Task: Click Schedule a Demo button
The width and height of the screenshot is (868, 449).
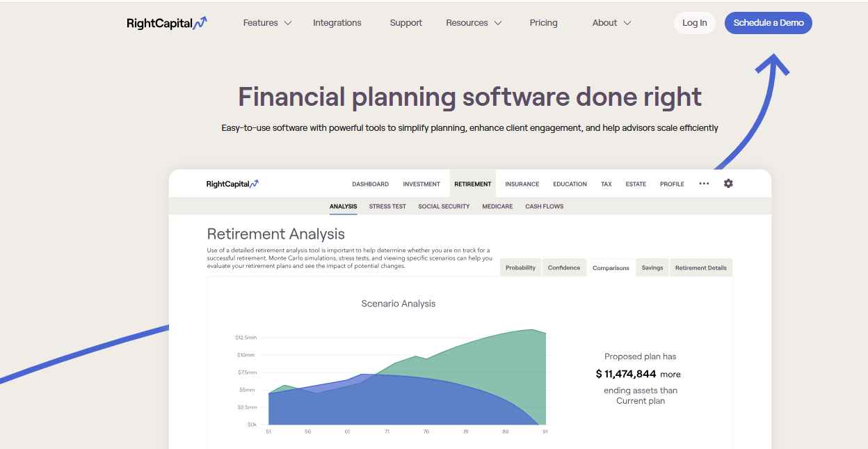Action: click(768, 23)
